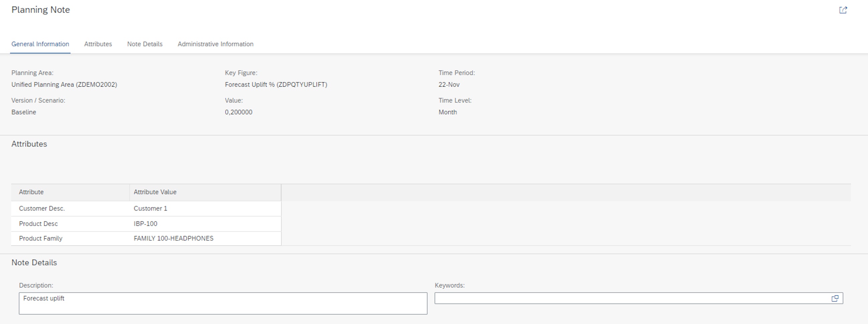
Task: Click the 22-Nov time period value
Action: (x=449, y=85)
